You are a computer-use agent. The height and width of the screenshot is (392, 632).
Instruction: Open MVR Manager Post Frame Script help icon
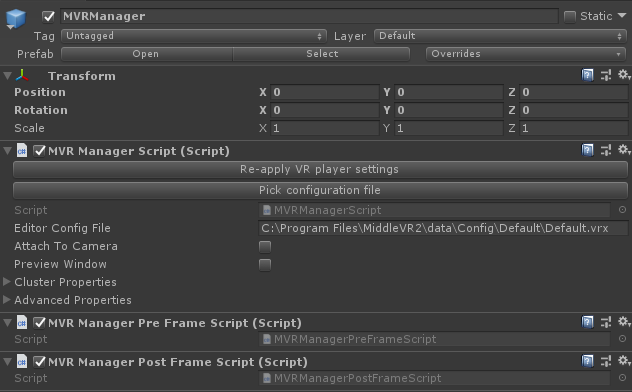[587, 361]
